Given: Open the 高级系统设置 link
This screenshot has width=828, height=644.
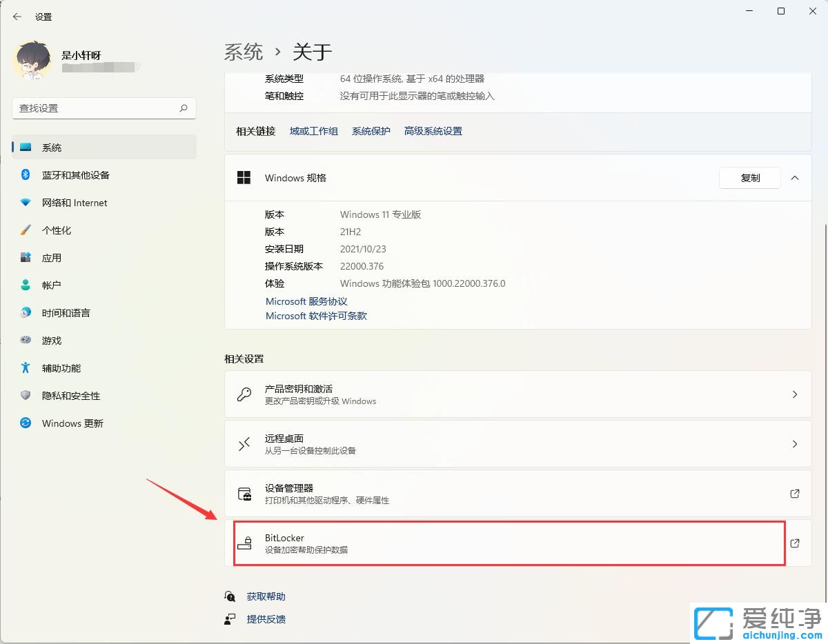Looking at the screenshot, I should (433, 131).
